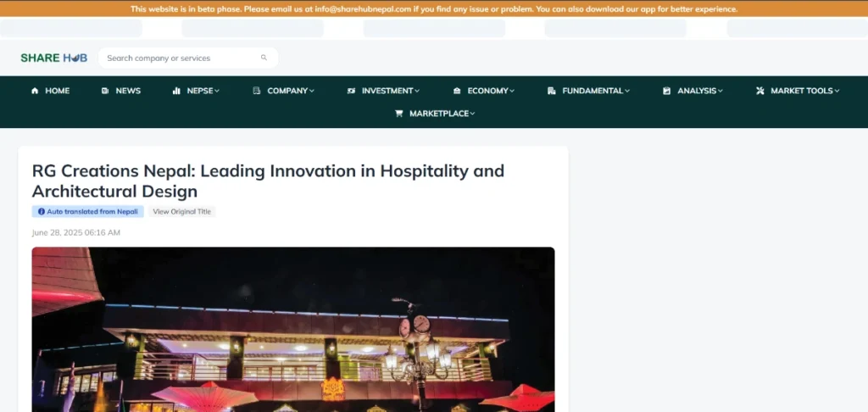Image resolution: width=868 pixels, height=412 pixels.
Task: Open the MARKET TOOLS menu label
Action: coord(802,91)
